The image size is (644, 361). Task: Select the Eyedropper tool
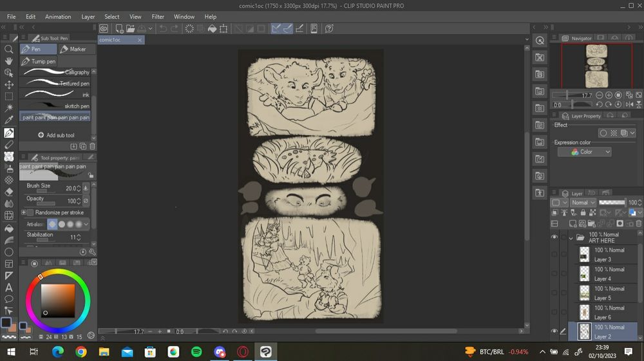(8, 120)
